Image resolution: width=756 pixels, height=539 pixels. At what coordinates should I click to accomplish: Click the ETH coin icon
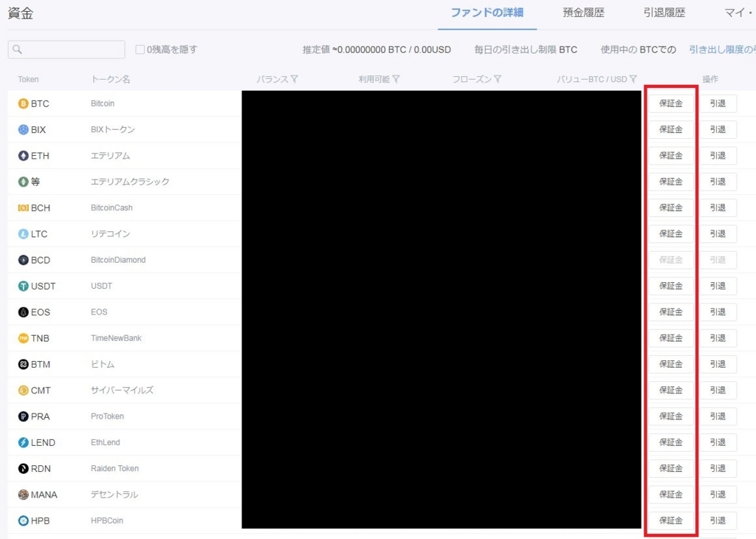(x=23, y=156)
